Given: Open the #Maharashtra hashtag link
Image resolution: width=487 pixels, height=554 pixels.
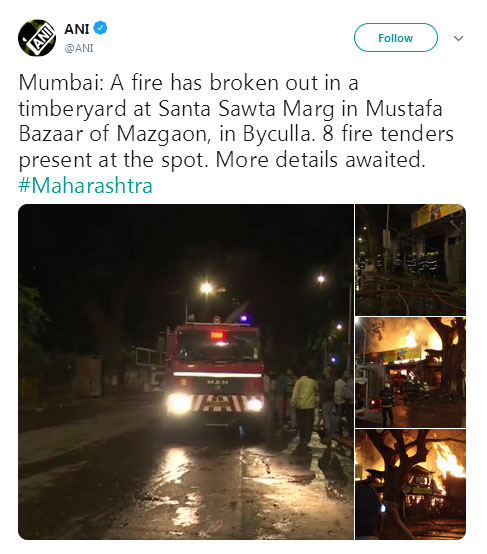Looking at the screenshot, I should 86,185.
